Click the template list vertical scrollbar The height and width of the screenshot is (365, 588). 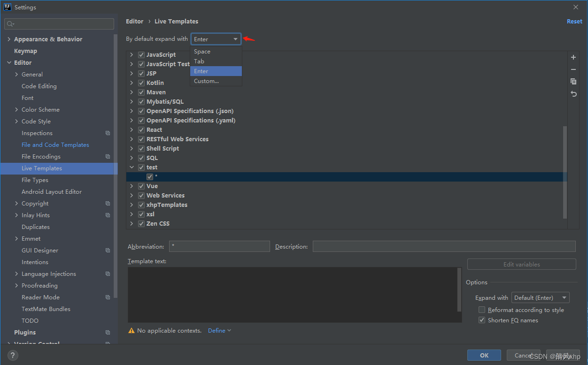[x=565, y=172]
